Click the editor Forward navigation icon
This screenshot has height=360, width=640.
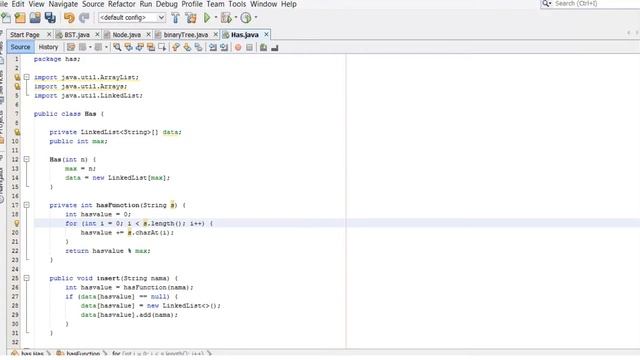pyautogui.click(x=98, y=47)
